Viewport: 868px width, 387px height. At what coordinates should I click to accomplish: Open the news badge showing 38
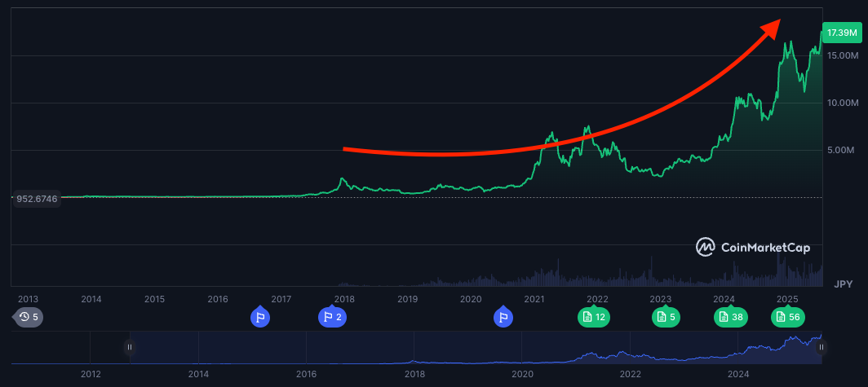coord(731,317)
